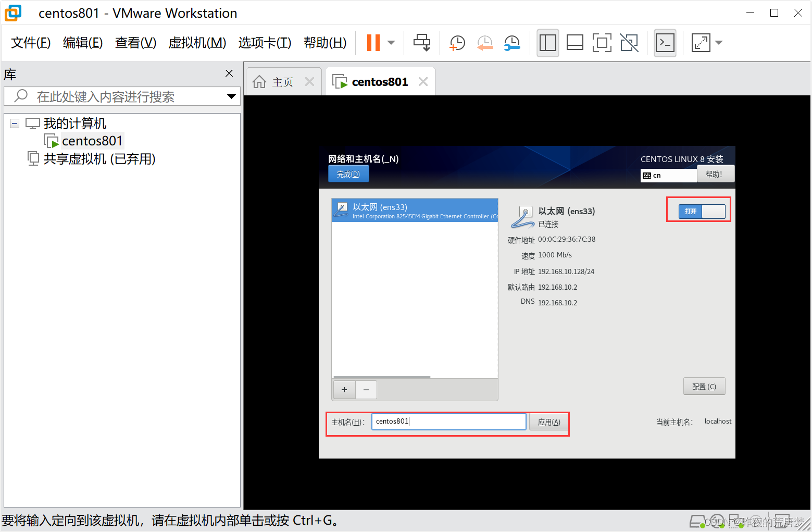Click the add network device plus button
Screen dimensions: 812x532
(344, 390)
